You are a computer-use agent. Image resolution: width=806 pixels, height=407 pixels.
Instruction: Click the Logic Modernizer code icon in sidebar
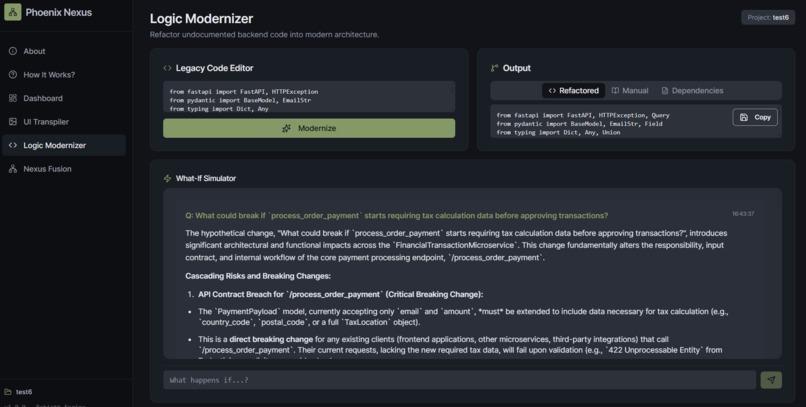click(x=13, y=145)
